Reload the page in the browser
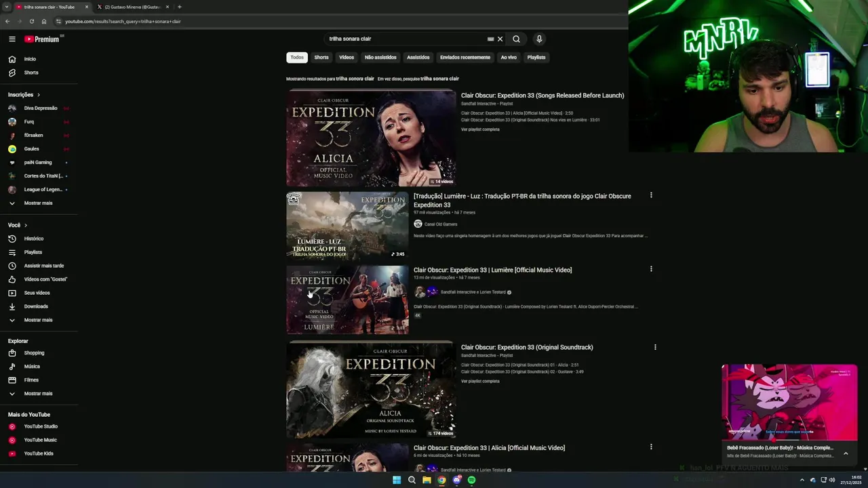Image resolution: width=868 pixels, height=488 pixels. click(31, 21)
